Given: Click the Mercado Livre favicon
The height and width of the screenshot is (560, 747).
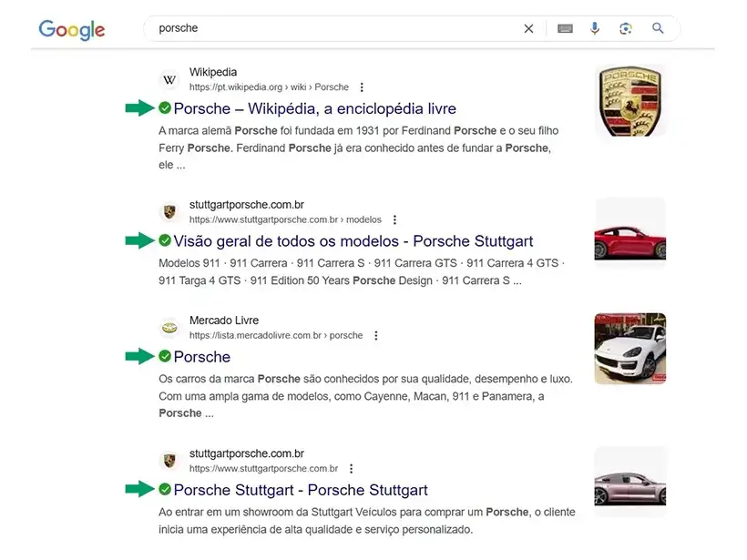Looking at the screenshot, I should (169, 328).
